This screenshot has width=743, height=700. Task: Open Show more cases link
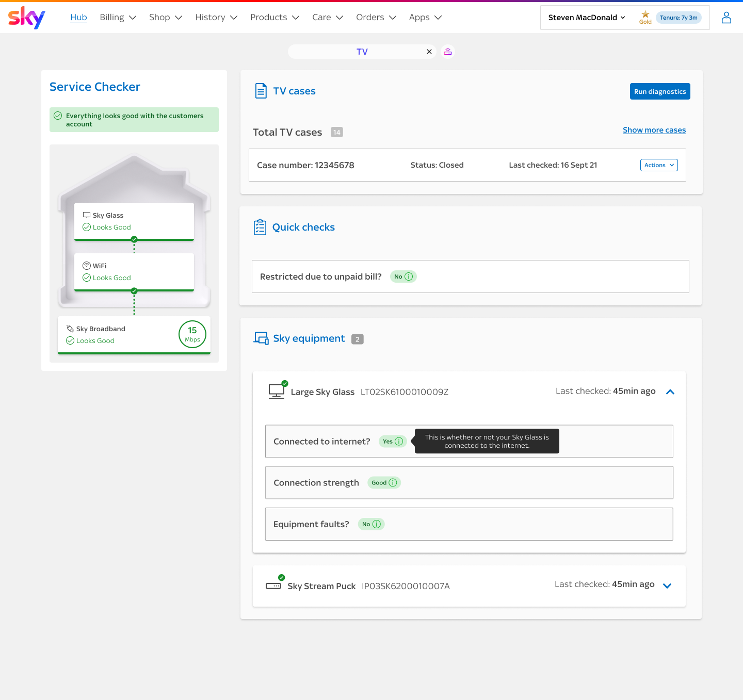point(654,130)
